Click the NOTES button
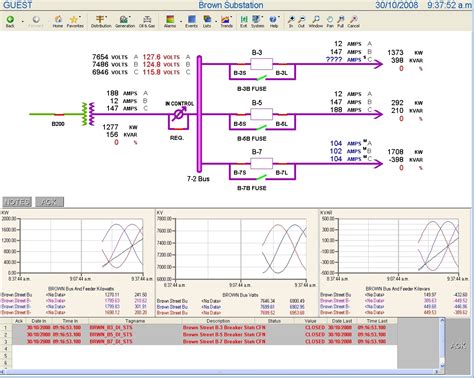474x378 pixels. click(x=17, y=202)
